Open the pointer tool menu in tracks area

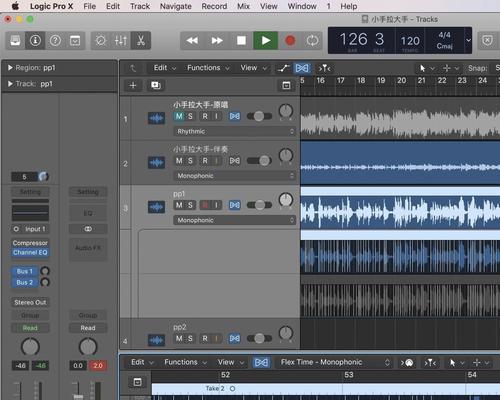click(427, 68)
